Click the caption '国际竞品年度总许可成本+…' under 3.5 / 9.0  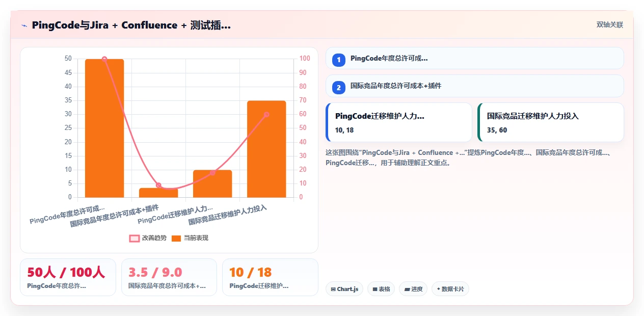tap(167, 286)
